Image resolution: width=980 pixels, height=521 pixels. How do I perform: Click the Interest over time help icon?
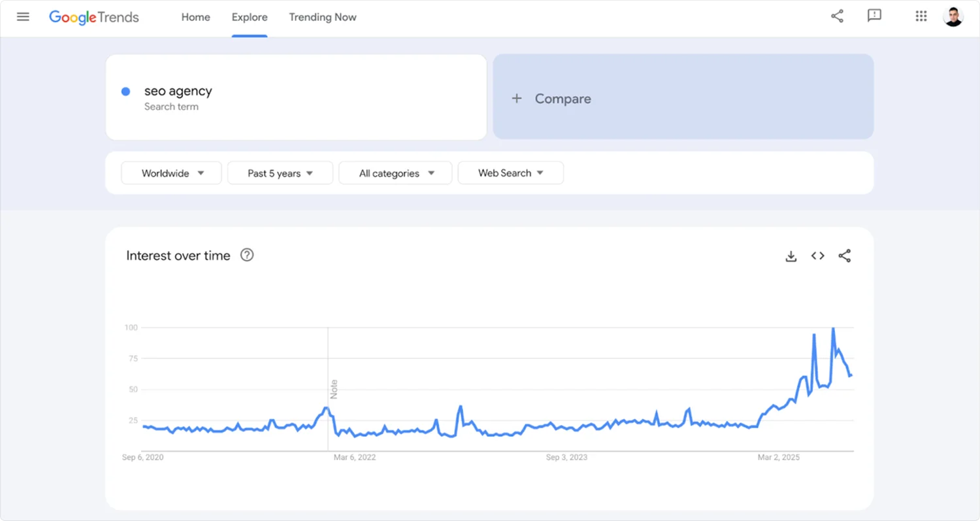tap(246, 255)
